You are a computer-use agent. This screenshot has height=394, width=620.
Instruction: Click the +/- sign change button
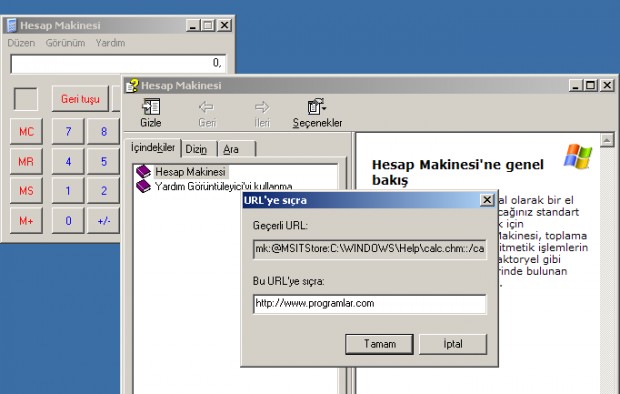point(103,220)
